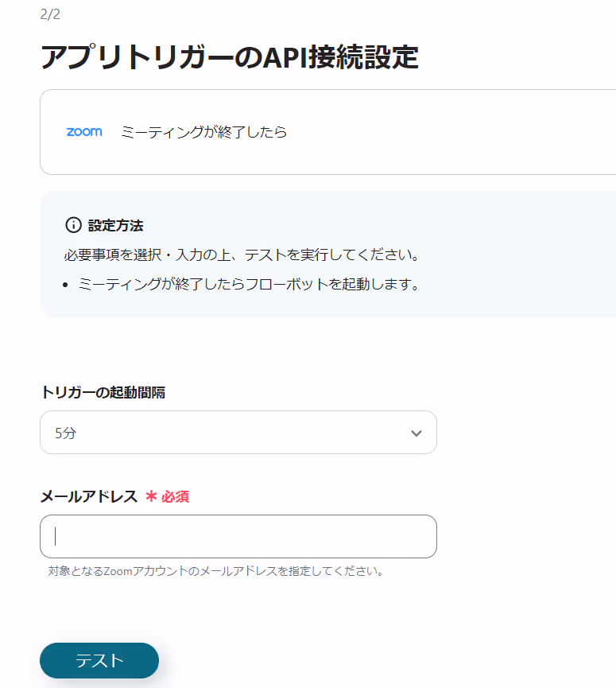Screen dimensions: 616x688
Task: Focus the メールアドレス input field
Action: coord(238,536)
